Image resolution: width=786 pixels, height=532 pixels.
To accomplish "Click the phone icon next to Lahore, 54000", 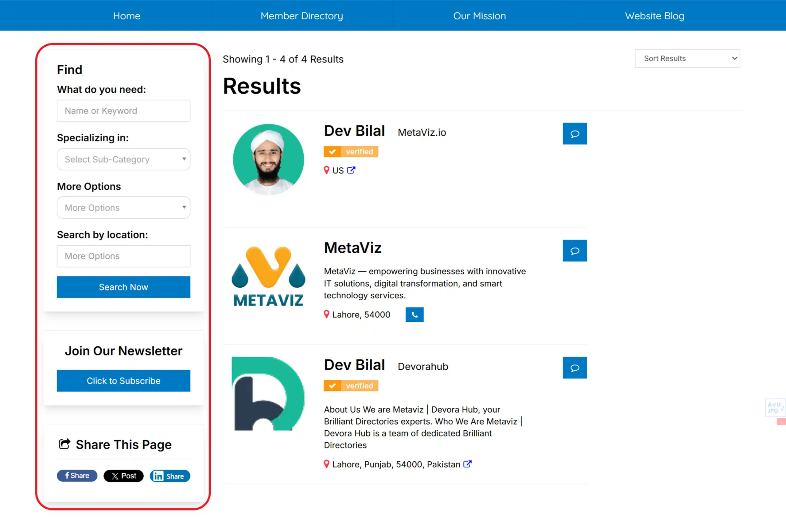I will pyautogui.click(x=414, y=315).
